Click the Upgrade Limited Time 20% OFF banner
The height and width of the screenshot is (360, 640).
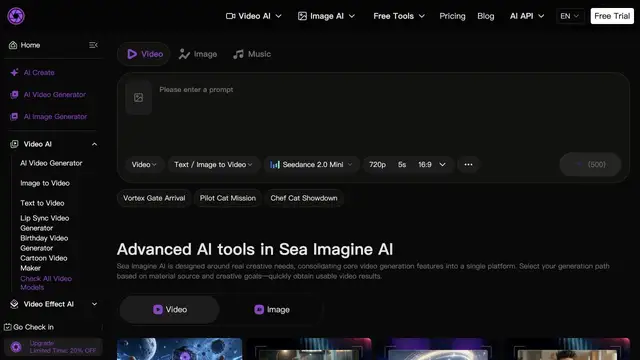53,347
